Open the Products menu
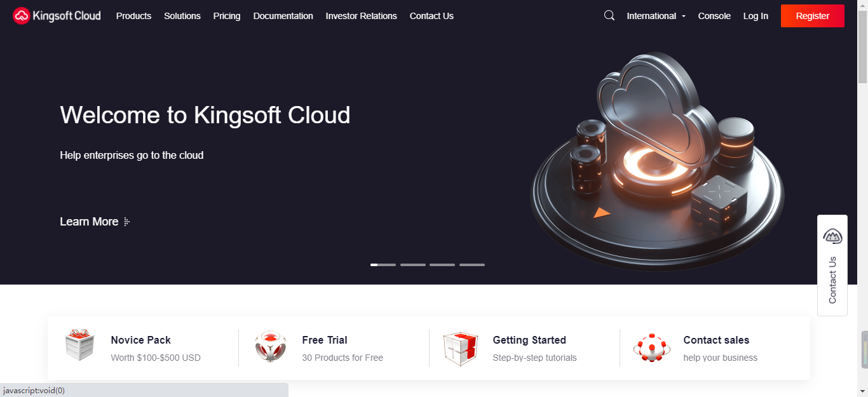This screenshot has width=868, height=397. tap(133, 16)
